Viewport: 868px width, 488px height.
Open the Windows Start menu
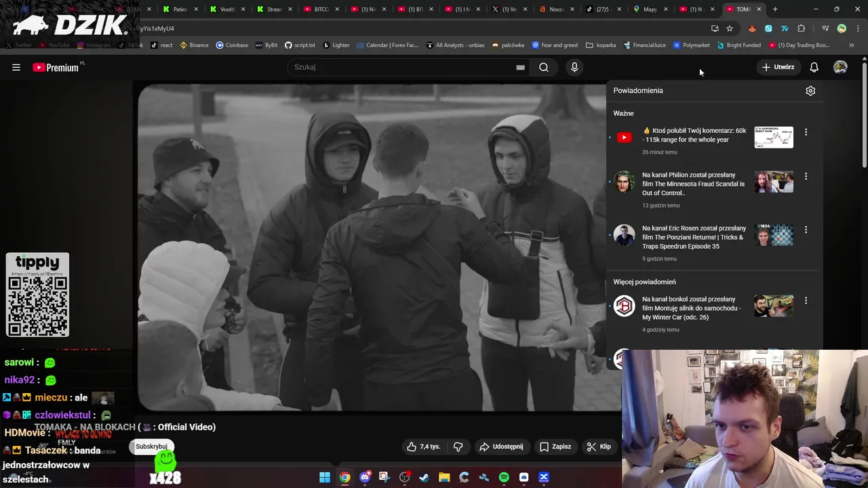tap(325, 477)
